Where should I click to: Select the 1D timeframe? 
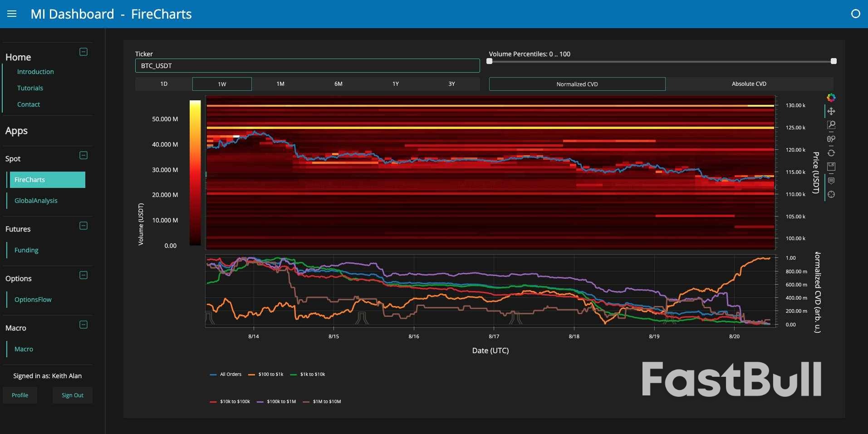[163, 84]
